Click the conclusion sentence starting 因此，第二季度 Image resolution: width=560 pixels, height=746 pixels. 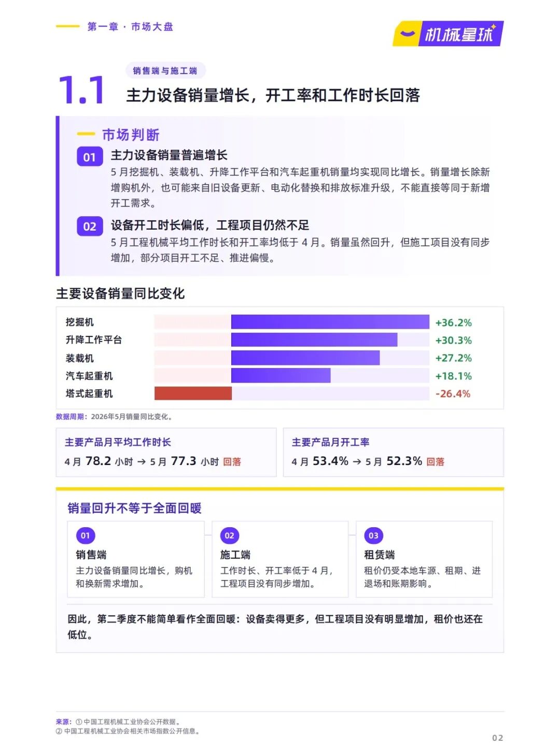[275, 627]
